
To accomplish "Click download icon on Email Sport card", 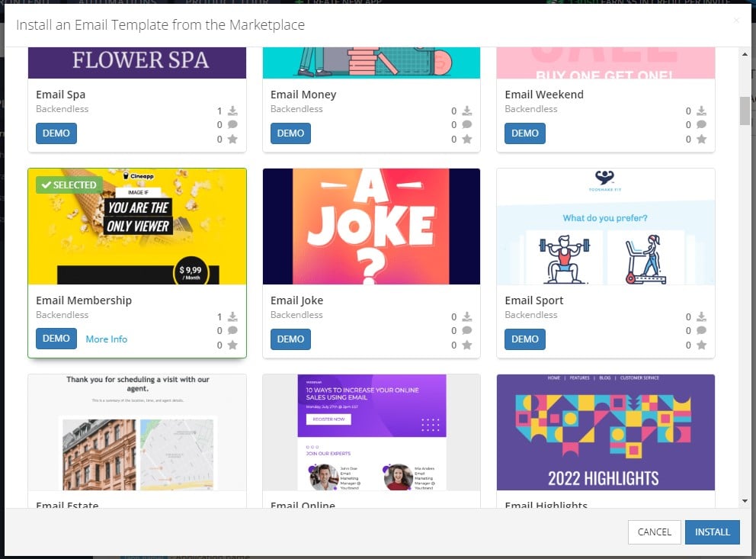I will coord(702,317).
